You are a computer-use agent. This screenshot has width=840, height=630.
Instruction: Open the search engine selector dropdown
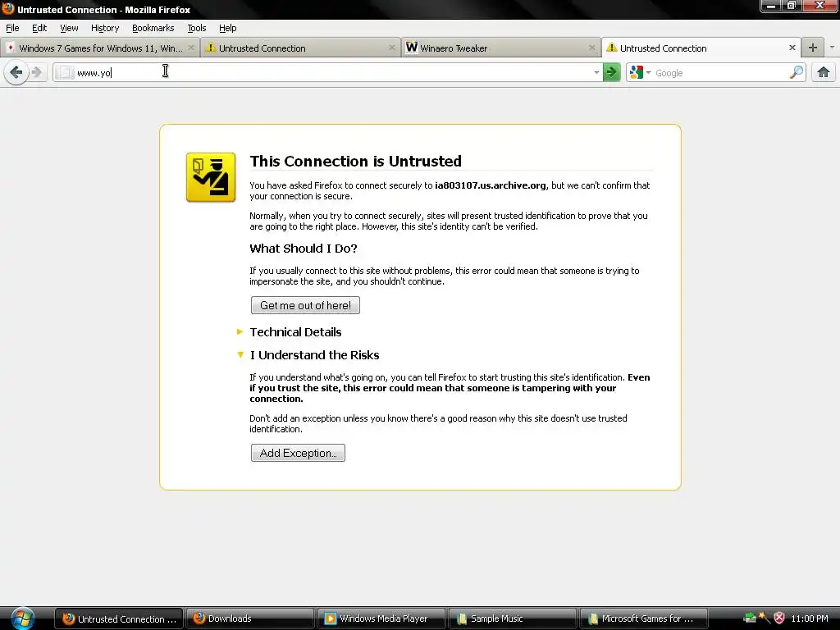click(x=648, y=72)
